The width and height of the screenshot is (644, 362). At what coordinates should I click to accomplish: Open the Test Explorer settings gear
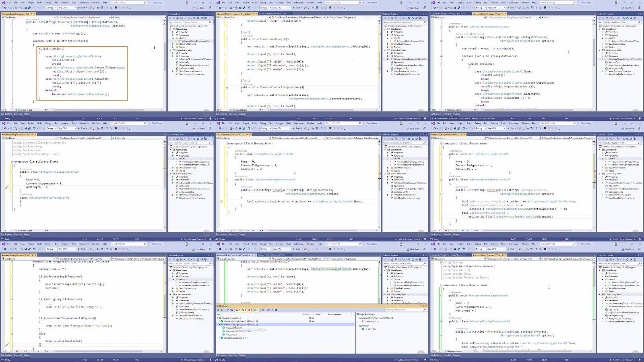pyautogui.click(x=276, y=310)
